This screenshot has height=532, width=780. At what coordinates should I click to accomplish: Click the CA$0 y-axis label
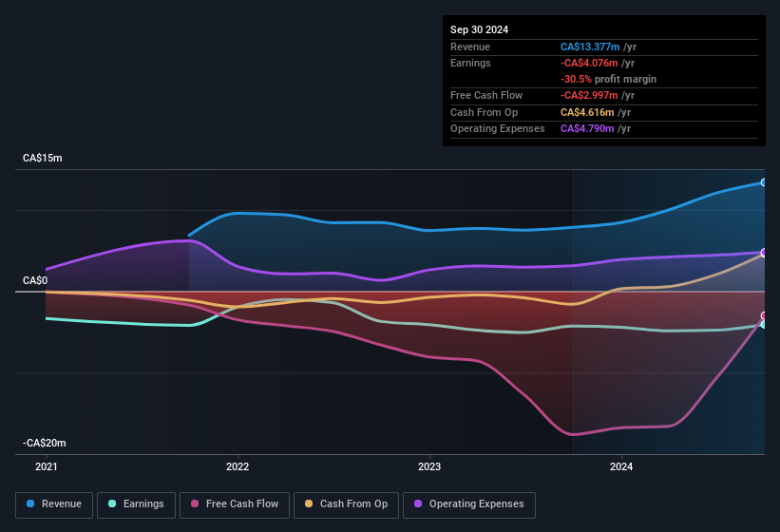(x=35, y=280)
